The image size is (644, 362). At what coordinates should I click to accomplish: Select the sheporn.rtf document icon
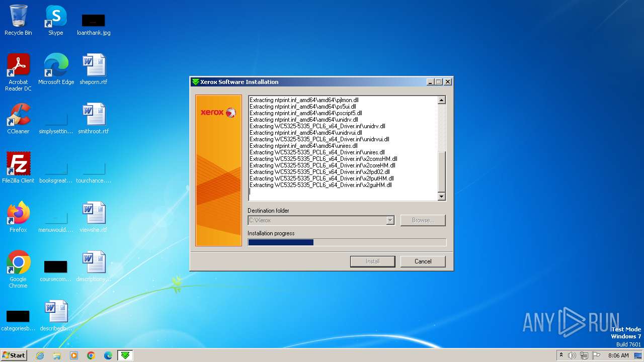point(93,69)
